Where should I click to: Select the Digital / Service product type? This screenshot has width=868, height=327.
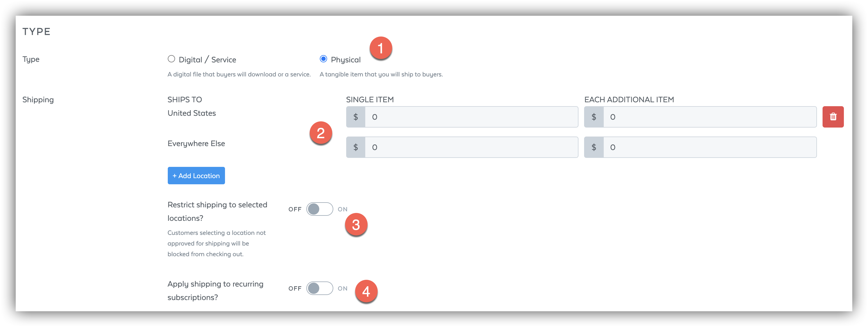pyautogui.click(x=171, y=59)
